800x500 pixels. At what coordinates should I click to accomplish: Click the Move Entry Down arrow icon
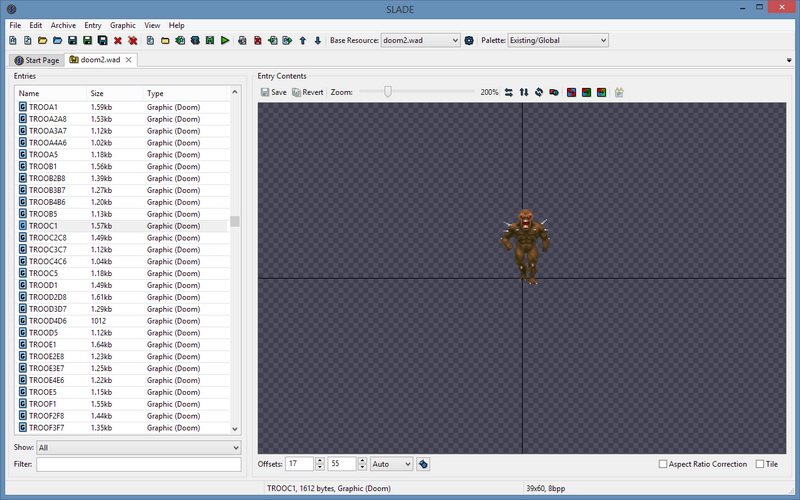(318, 41)
